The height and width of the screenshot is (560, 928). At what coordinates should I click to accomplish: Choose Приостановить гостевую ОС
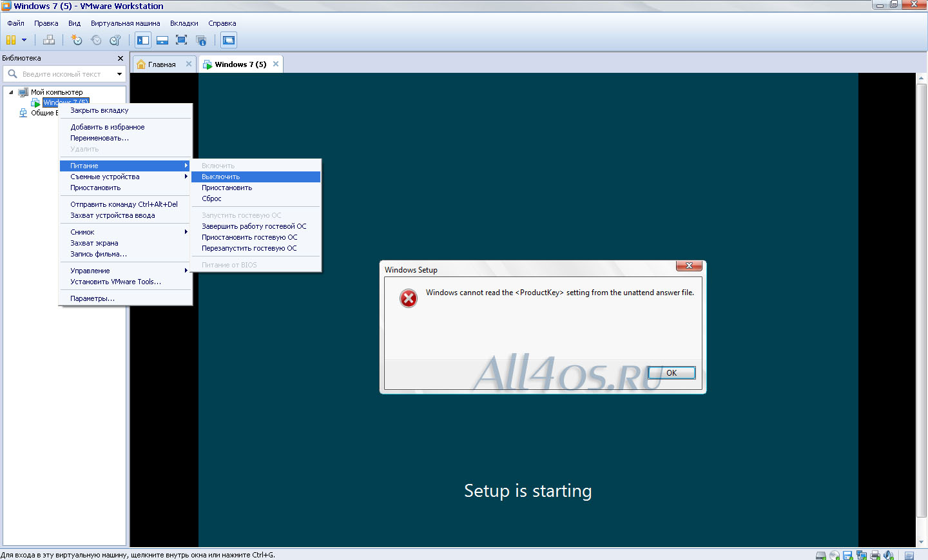pos(256,237)
